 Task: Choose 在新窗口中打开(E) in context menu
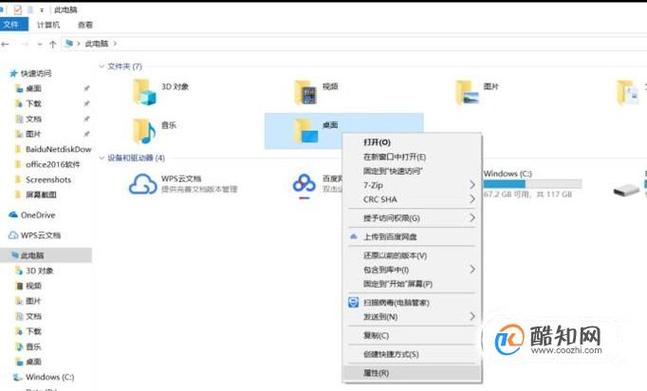pos(412,157)
